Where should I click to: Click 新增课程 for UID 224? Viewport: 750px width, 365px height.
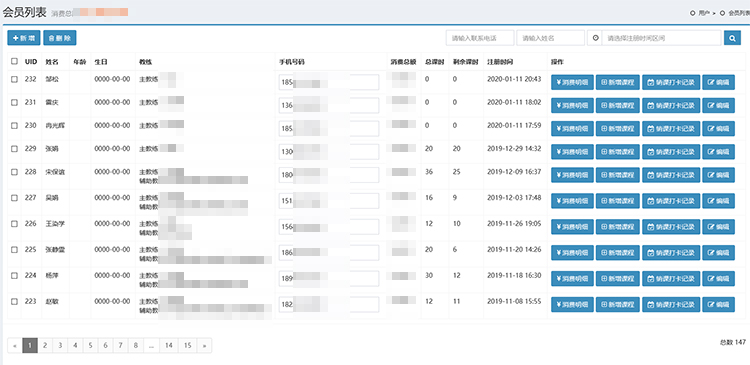tap(618, 278)
